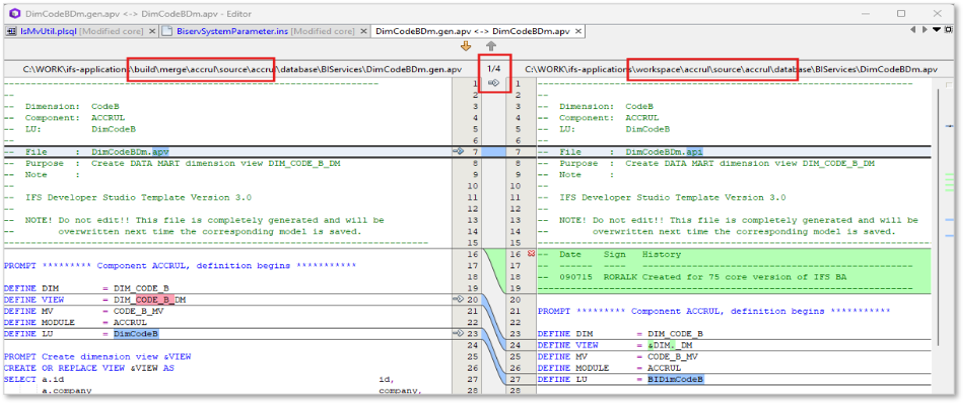Go to previous difference with grey up arrow
This screenshot has width=963, height=403.
pos(490,46)
